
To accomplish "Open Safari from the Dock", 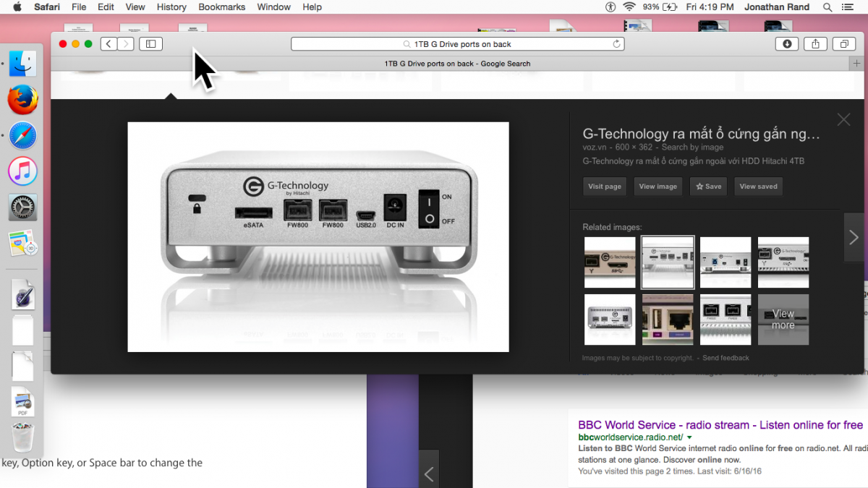I will (x=22, y=136).
